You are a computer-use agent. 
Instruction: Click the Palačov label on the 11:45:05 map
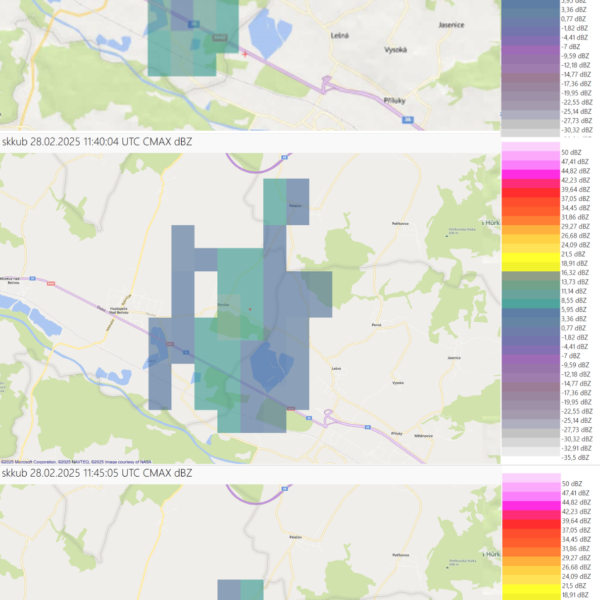(295, 537)
